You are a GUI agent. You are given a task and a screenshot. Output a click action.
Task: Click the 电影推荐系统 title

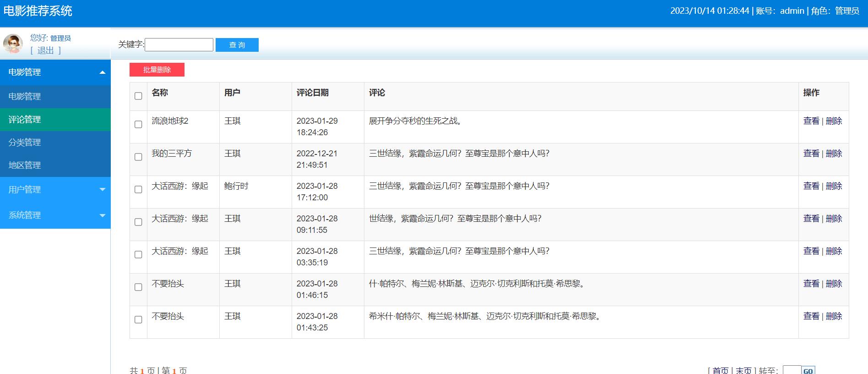pos(38,11)
